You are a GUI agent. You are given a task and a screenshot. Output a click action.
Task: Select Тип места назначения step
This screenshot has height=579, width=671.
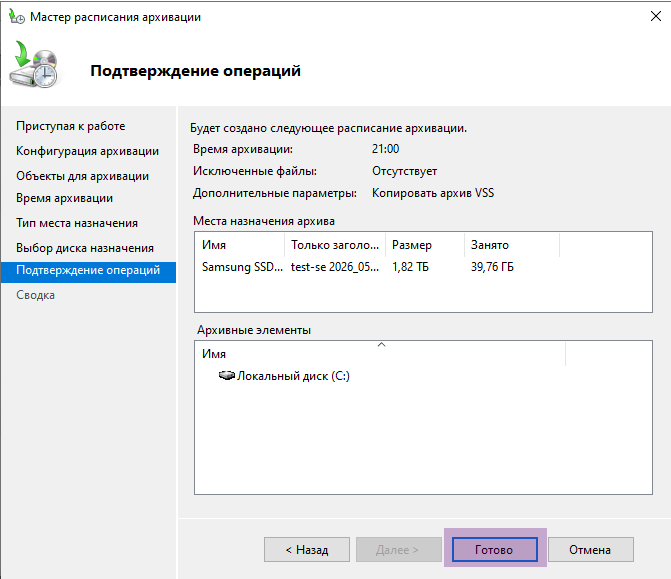click(77, 223)
